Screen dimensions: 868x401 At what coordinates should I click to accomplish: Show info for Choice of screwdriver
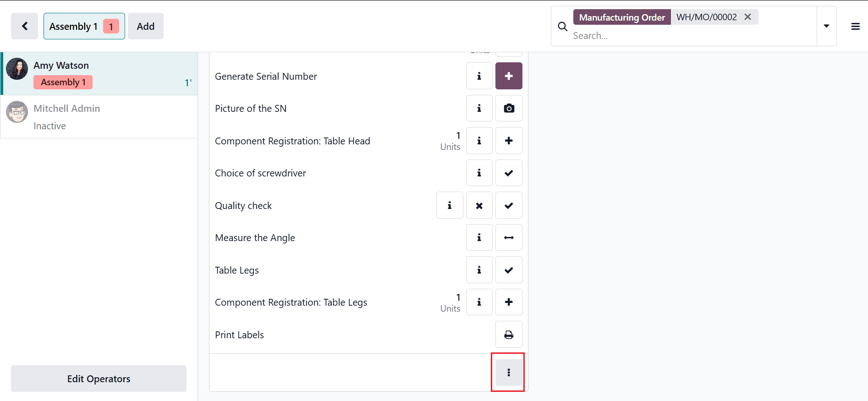pos(479,173)
